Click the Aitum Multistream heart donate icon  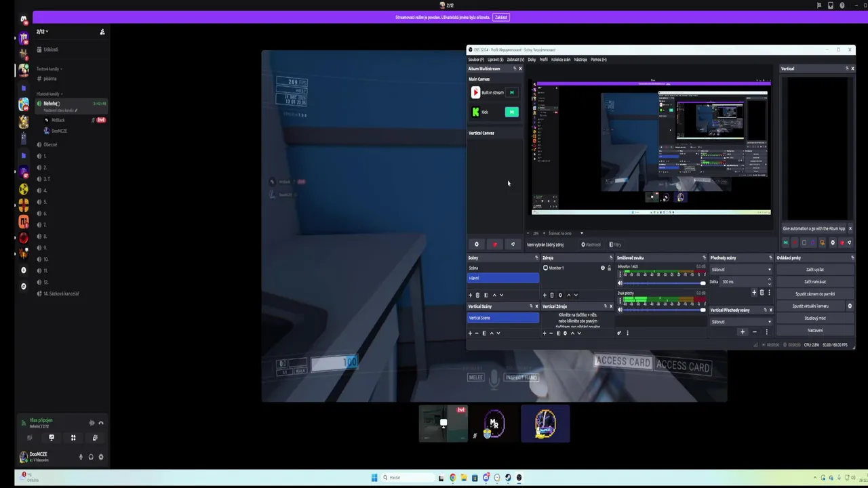[494, 245]
